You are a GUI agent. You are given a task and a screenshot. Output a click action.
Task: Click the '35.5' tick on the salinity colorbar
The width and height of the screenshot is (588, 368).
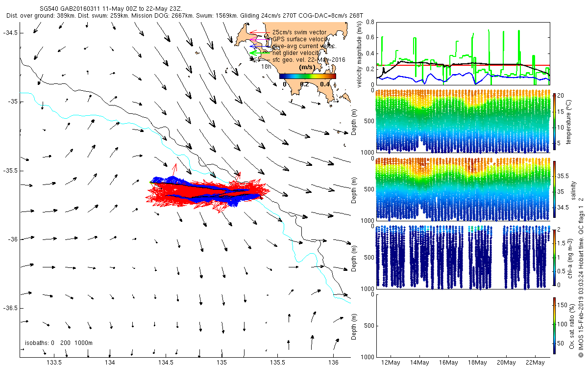pos(564,175)
